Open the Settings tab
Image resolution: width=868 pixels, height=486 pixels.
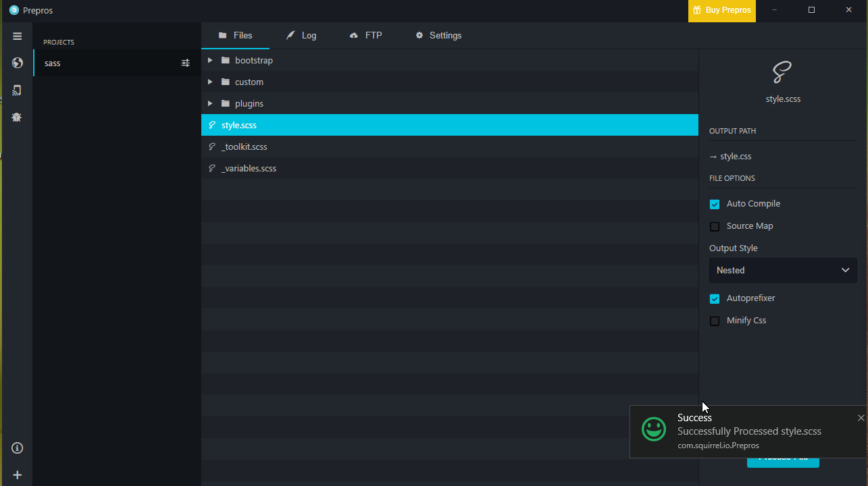pos(438,35)
